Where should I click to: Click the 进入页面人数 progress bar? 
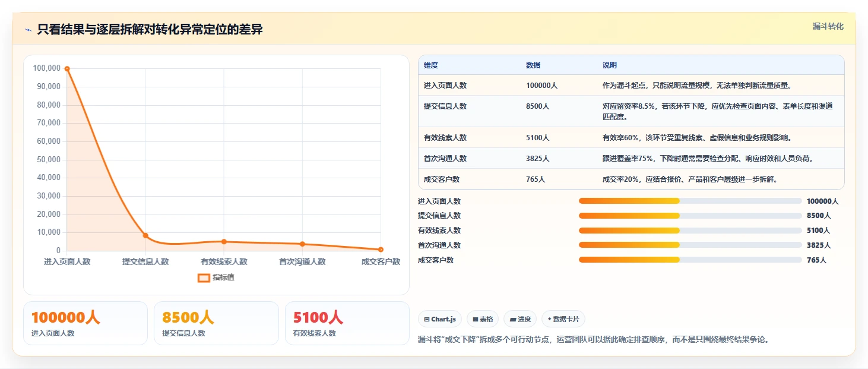coord(690,201)
